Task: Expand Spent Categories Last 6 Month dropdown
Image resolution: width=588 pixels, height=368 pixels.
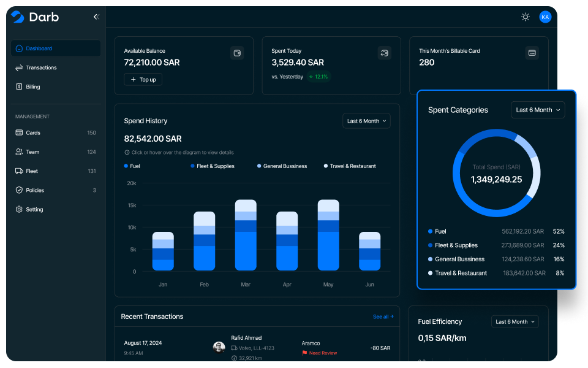Action: click(x=538, y=110)
